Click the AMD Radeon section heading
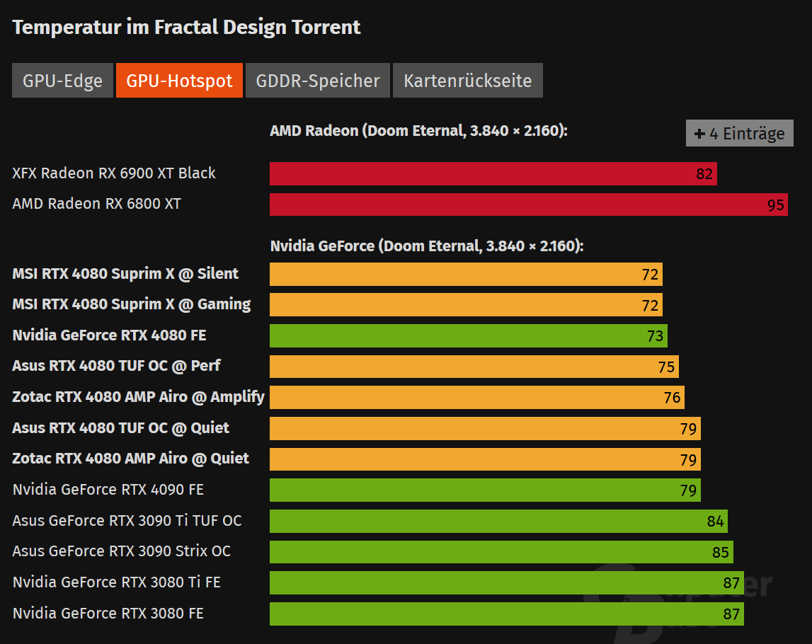The height and width of the screenshot is (644, 812). pyautogui.click(x=418, y=130)
